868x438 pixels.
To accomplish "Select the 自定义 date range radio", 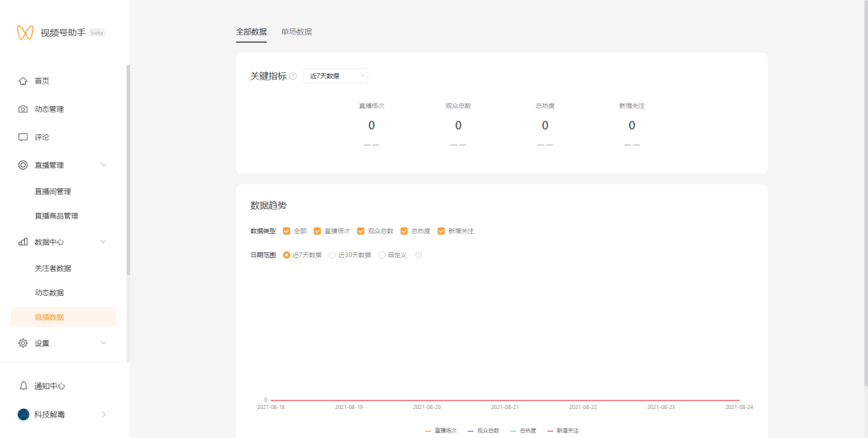I will tap(382, 255).
